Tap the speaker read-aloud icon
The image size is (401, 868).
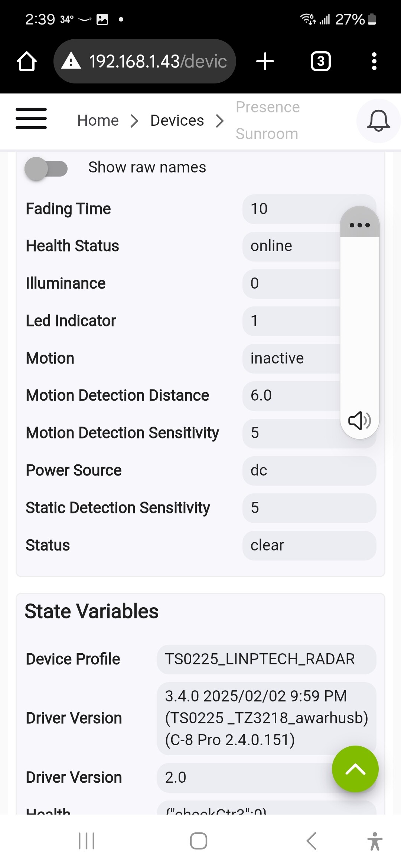(359, 421)
